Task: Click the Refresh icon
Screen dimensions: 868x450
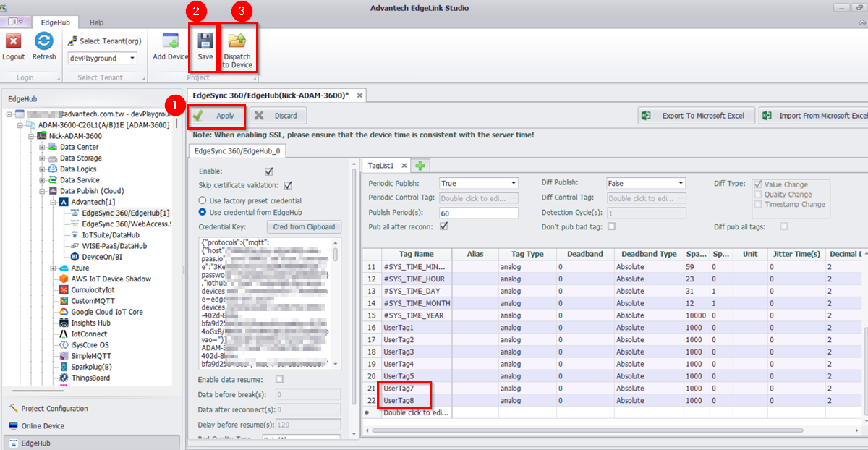Action: click(x=44, y=42)
